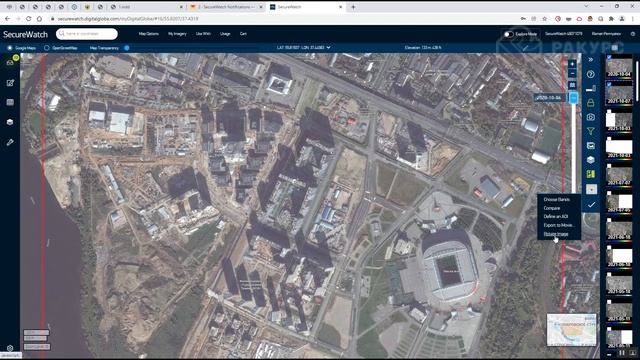This screenshot has width=640, height=360.
Task: Click the Elevation readout text
Action: point(423,48)
